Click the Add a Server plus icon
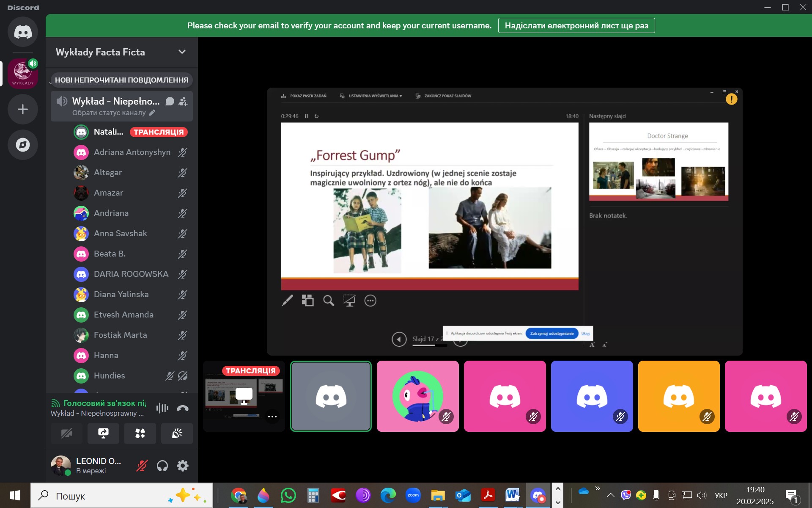The image size is (812, 508). tap(23, 109)
